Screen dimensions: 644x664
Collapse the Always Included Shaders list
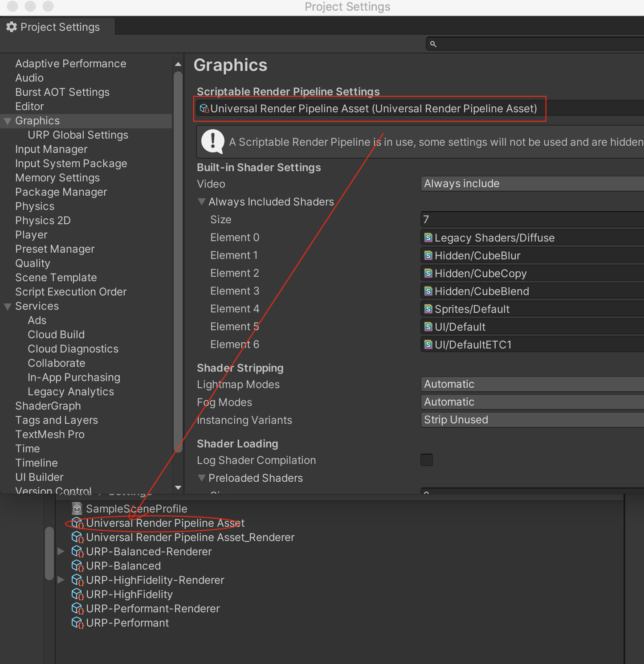(x=202, y=202)
